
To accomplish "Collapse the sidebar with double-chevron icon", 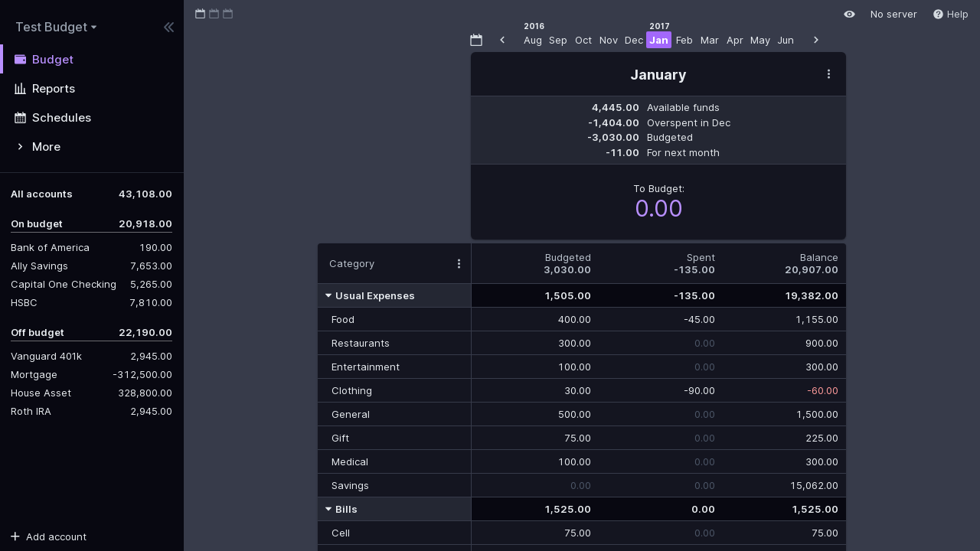I will (168, 28).
